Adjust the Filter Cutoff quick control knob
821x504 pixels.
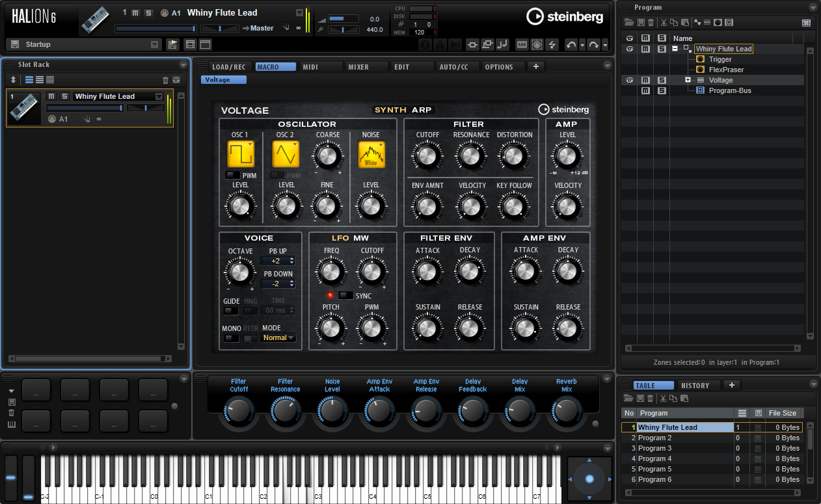coord(239,410)
